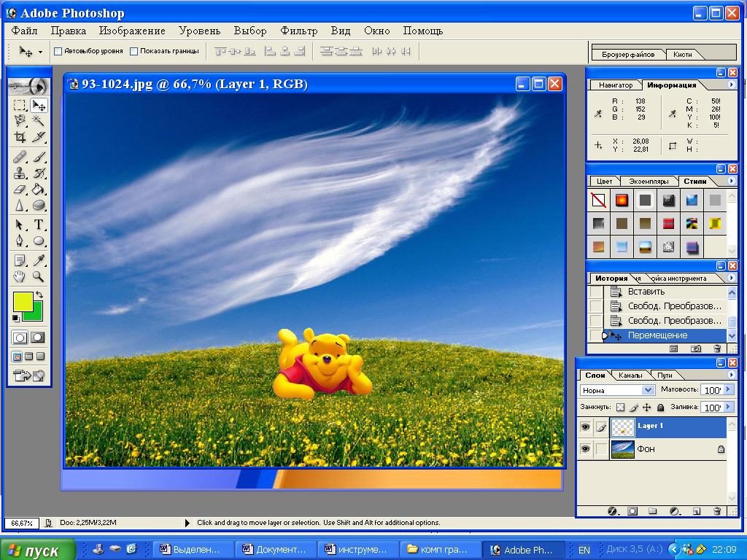Screen dimensions: 747x560
Task: Select the Clone Stamp tool
Action: [x=20, y=173]
